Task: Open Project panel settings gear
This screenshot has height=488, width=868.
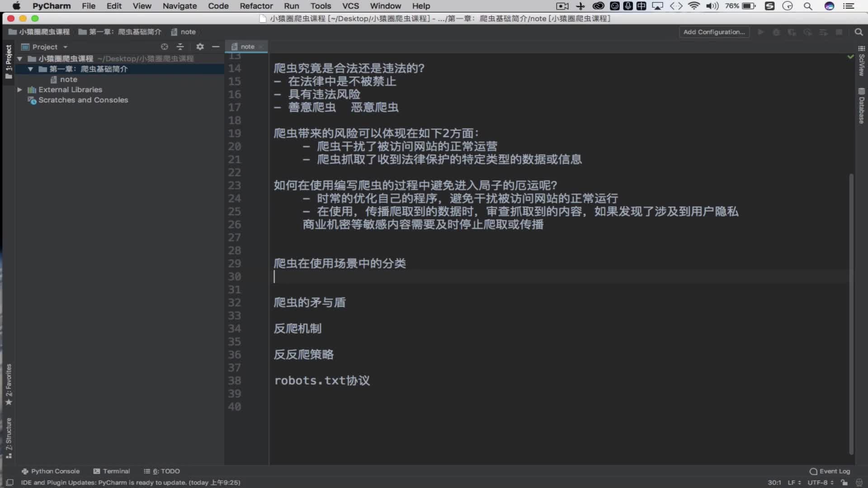Action: pos(200,47)
